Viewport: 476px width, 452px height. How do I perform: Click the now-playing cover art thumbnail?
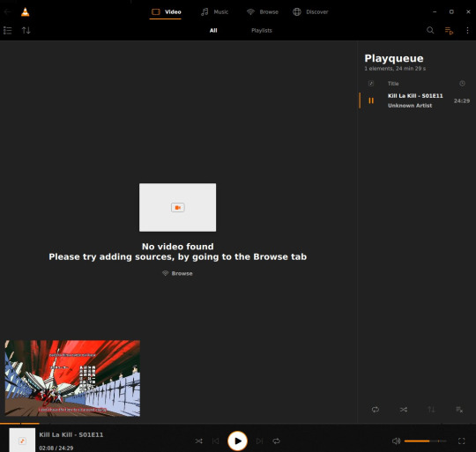click(x=22, y=441)
